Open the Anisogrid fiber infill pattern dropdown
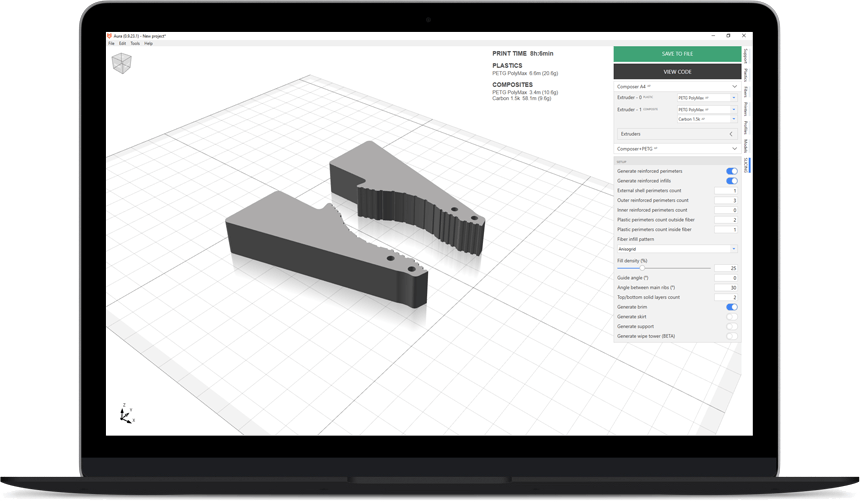 (677, 249)
